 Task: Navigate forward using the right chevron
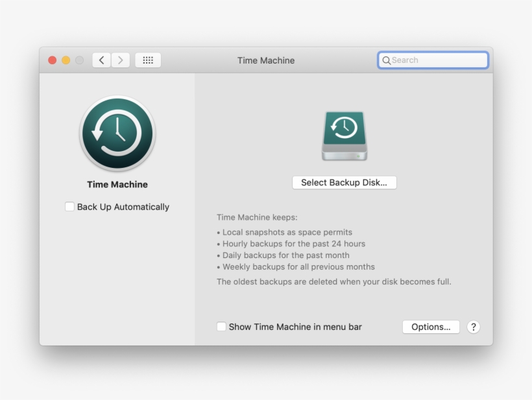[121, 60]
